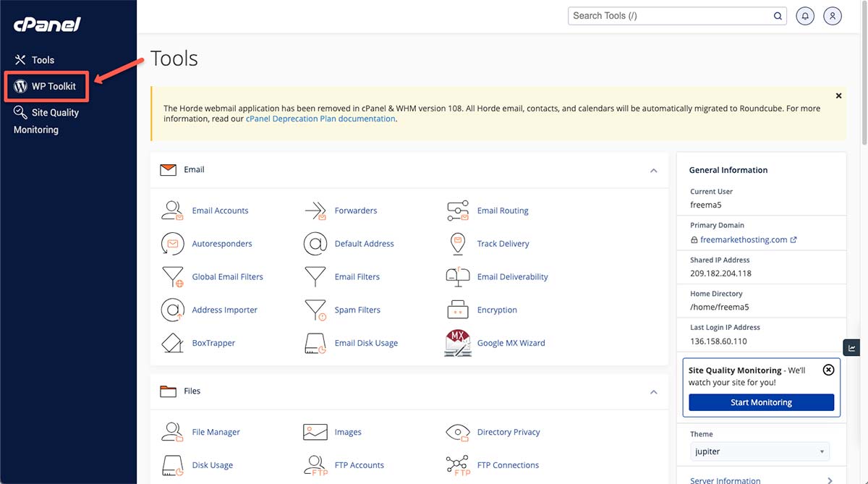
Task: Click the Google MX Wizard icon
Action: tap(457, 343)
